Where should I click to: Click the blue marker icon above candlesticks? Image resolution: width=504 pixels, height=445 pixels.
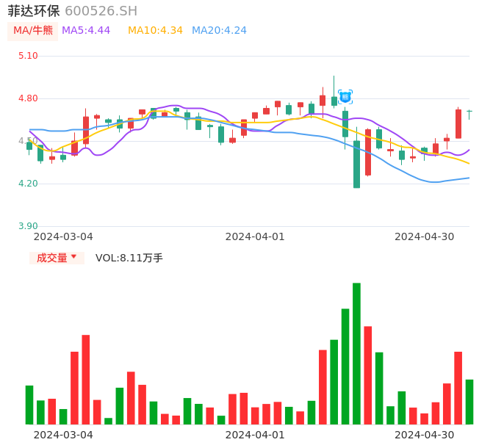pyautogui.click(x=345, y=96)
